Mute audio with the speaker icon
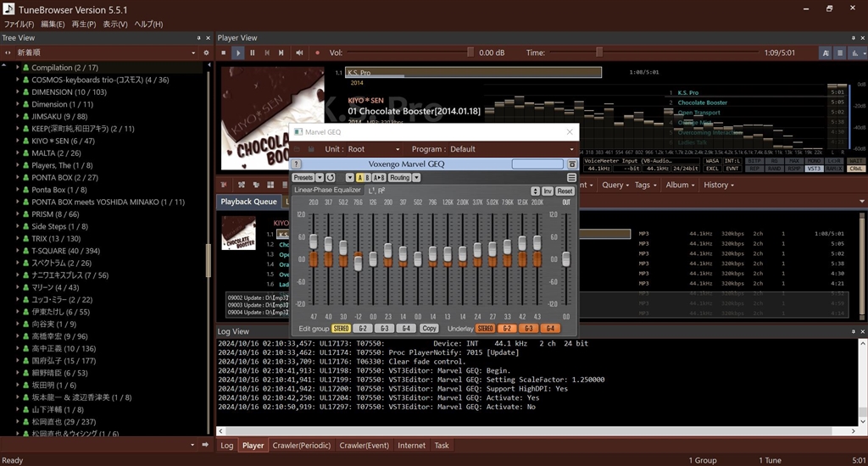This screenshot has width=868, height=466. 301,53
